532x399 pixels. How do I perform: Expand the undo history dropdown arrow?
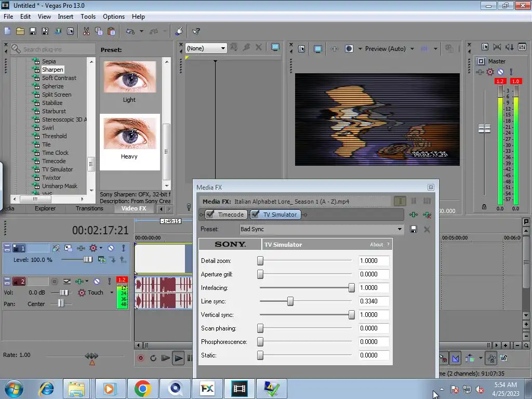[141, 31]
